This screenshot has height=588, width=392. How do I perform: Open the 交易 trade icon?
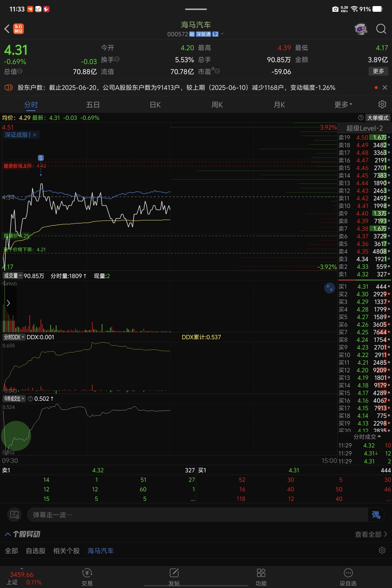coord(87,577)
